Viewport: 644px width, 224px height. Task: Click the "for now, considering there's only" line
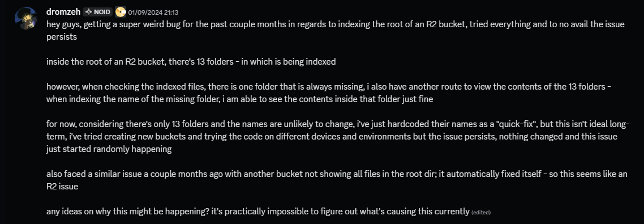point(335,124)
